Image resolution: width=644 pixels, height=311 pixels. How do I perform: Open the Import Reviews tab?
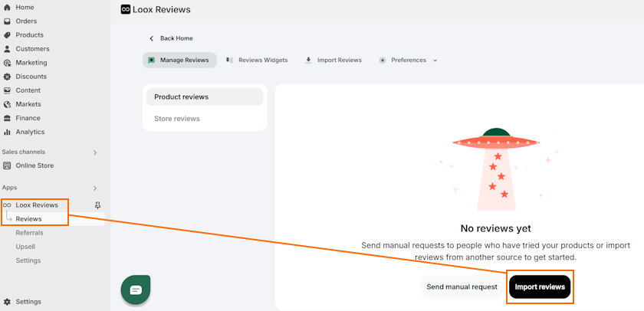tap(333, 60)
